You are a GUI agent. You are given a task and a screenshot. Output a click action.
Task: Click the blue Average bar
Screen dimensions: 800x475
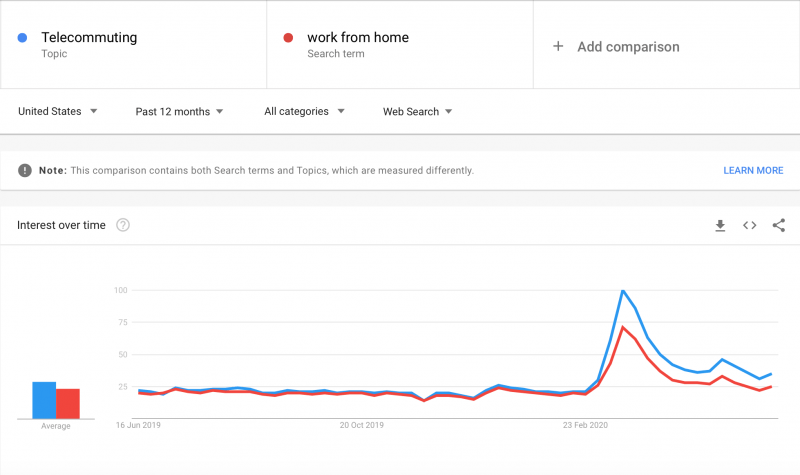coord(44,400)
